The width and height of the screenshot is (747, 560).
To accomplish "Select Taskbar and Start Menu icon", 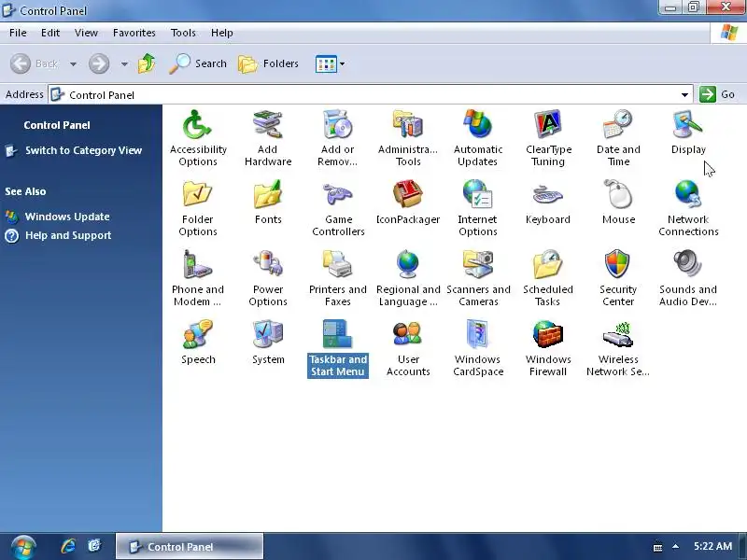I will [338, 348].
